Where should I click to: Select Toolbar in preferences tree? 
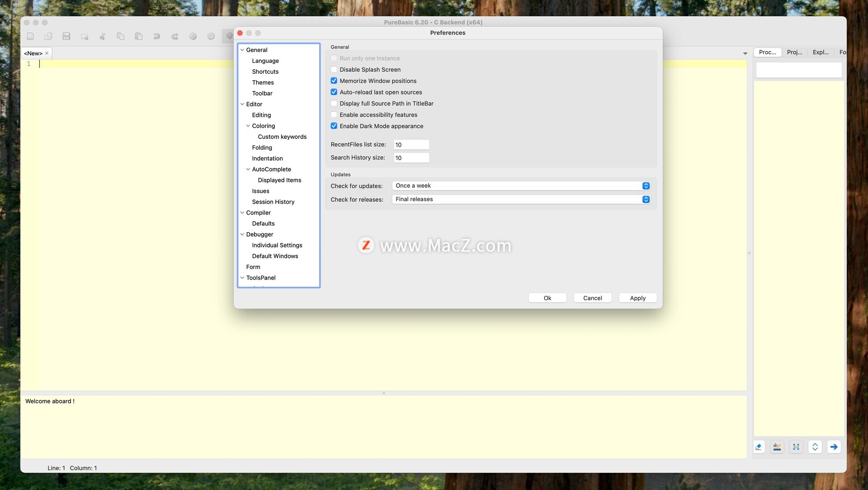click(x=262, y=93)
